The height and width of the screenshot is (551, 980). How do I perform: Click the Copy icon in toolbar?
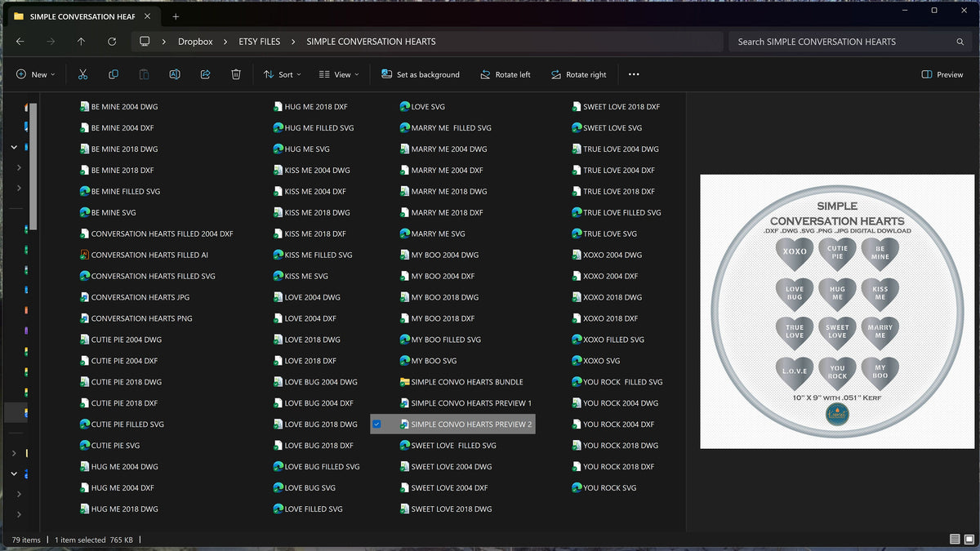click(x=114, y=74)
